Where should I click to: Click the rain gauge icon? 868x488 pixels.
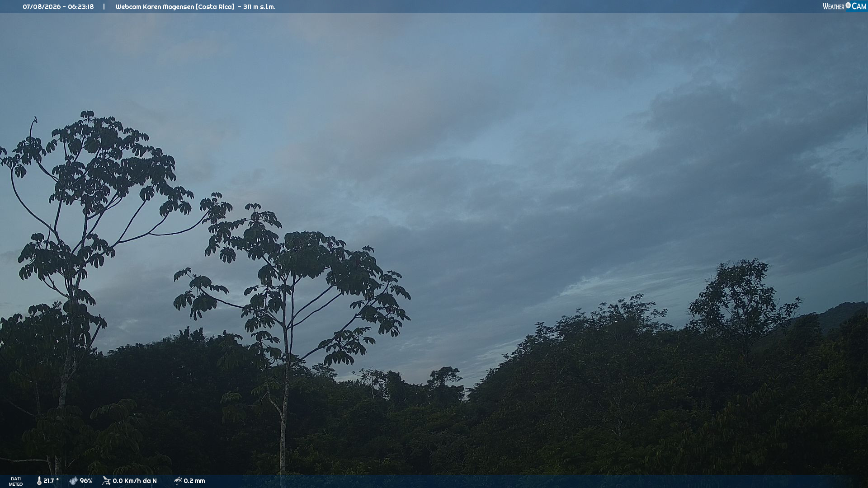178,481
